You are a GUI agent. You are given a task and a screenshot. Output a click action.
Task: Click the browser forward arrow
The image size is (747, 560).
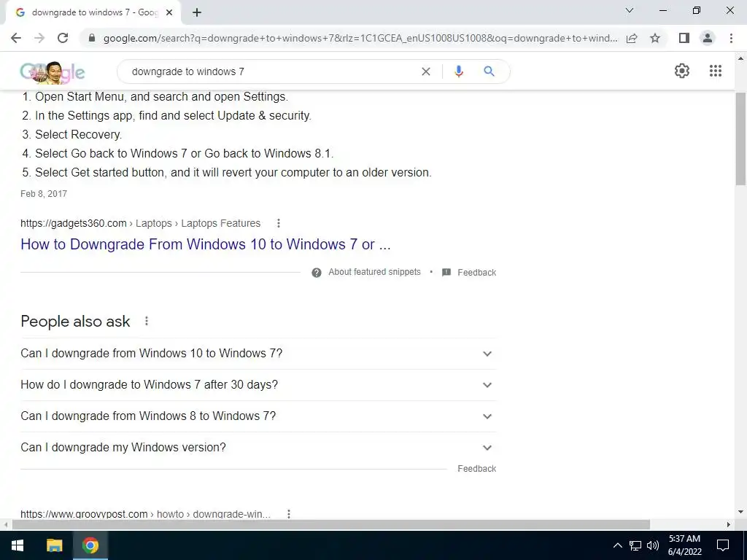click(39, 38)
